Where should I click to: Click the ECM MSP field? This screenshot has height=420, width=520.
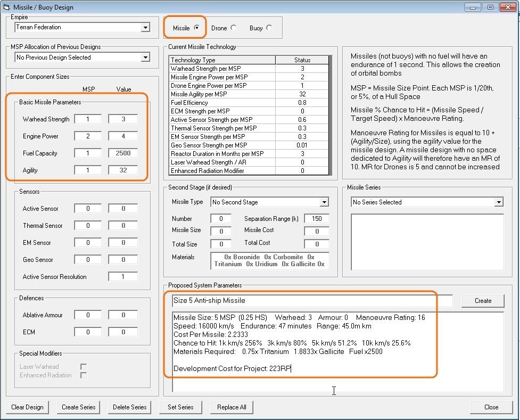[88, 332]
